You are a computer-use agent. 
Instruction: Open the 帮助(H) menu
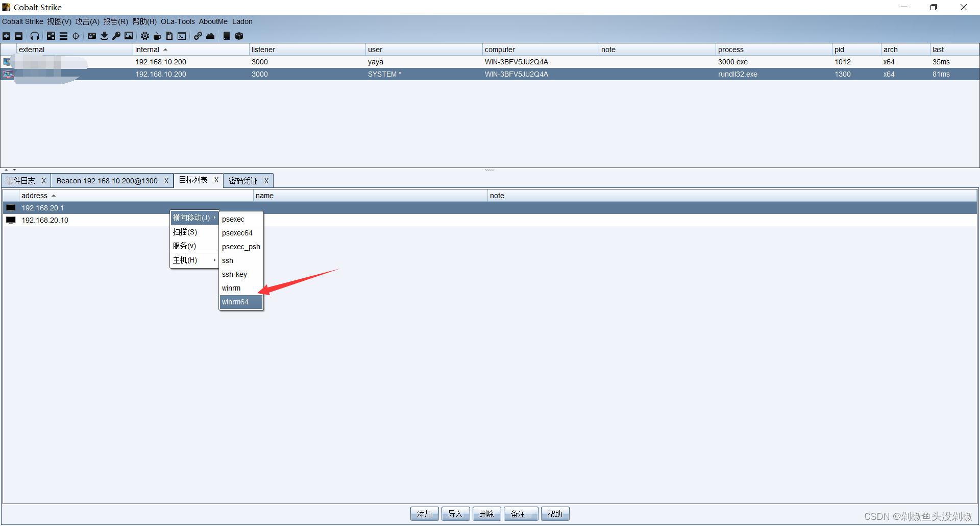[x=144, y=21]
